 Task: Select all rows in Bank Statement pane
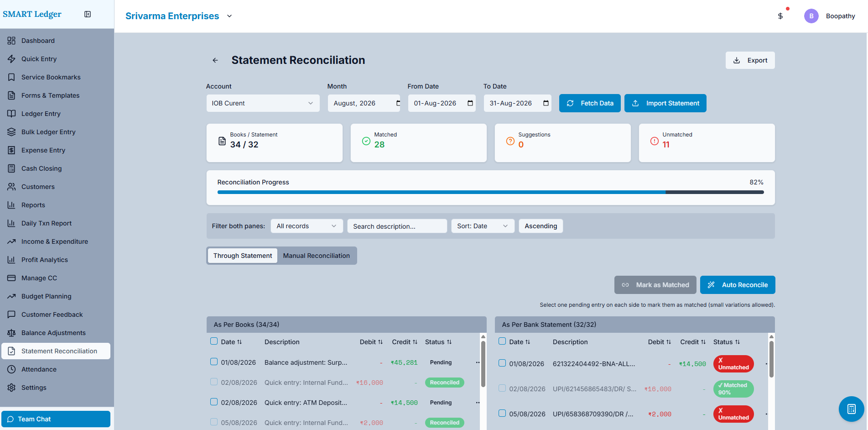(502, 341)
